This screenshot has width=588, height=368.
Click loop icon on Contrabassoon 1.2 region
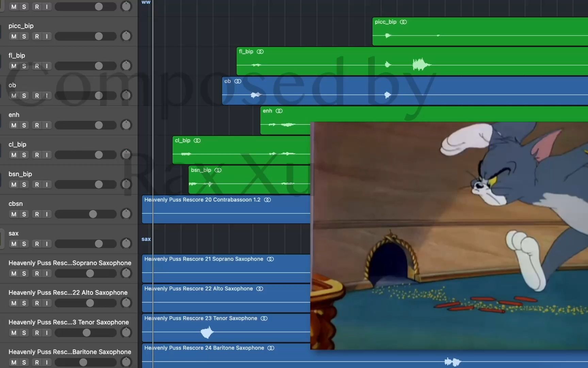point(267,200)
